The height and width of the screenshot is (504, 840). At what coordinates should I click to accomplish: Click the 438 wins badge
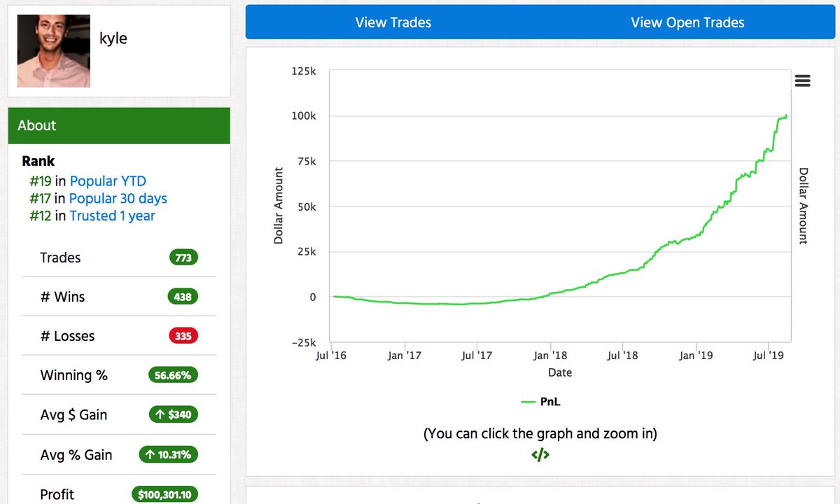point(184,297)
